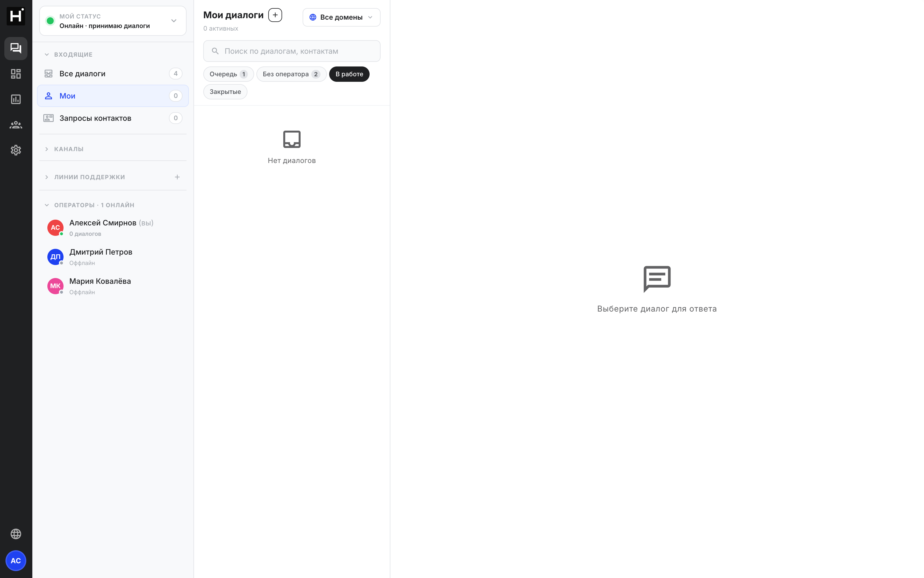Switch to the Очередь filter tab

click(228, 74)
